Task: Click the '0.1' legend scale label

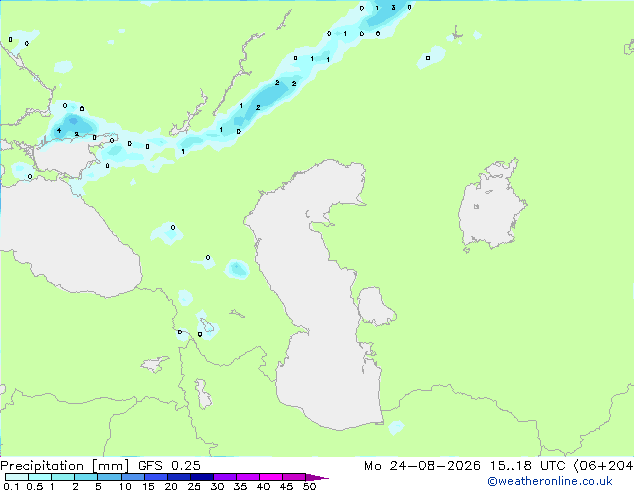Action: [x=11, y=486]
